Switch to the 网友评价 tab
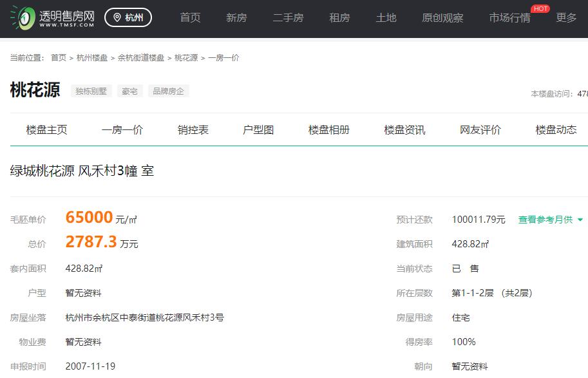 (478, 129)
